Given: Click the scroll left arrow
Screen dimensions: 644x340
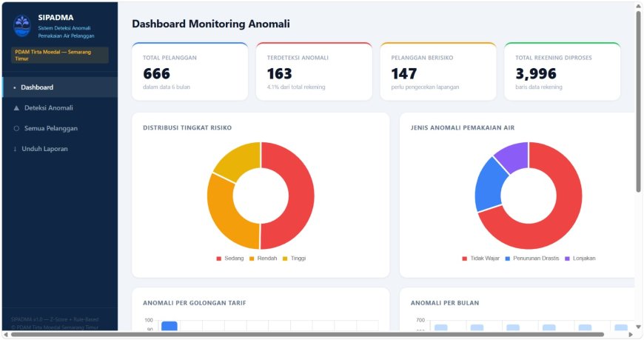Looking at the screenshot, I should pyautogui.click(x=6, y=335).
